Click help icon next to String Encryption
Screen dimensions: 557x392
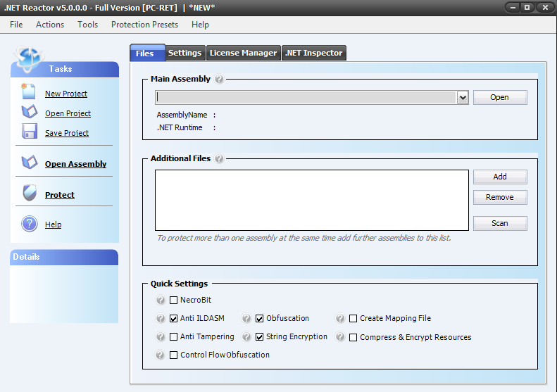pyautogui.click(x=246, y=336)
